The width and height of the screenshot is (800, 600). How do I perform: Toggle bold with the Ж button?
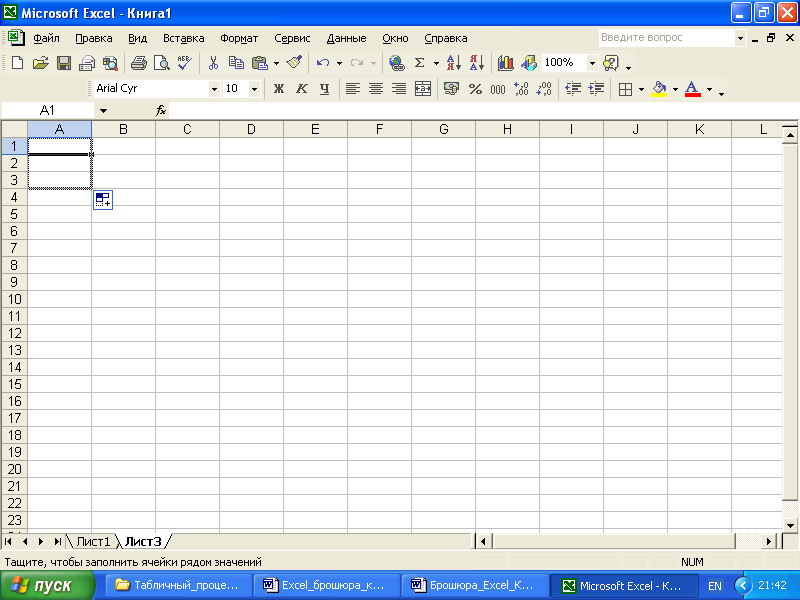[x=279, y=89]
